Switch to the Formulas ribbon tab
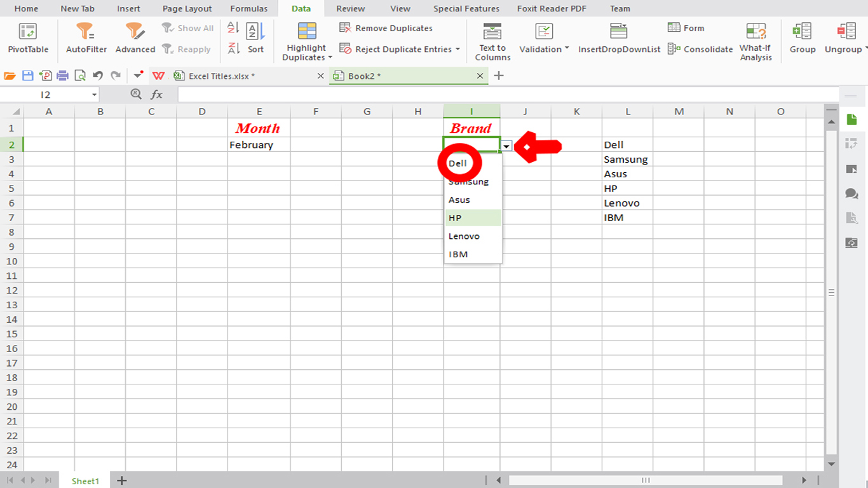 click(x=248, y=8)
